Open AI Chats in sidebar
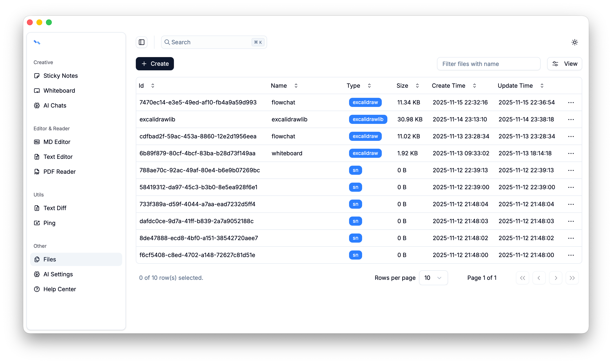Viewport: 612px width, 364px height. 55,105
